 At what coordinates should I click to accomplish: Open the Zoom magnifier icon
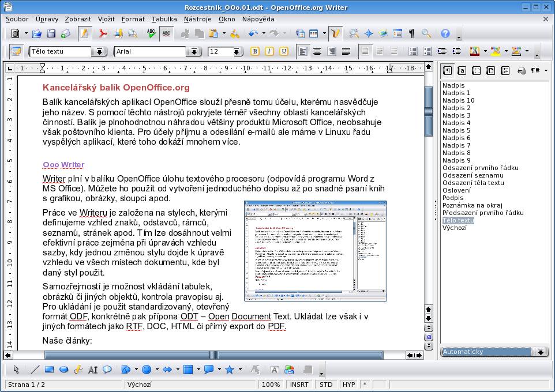click(x=426, y=33)
